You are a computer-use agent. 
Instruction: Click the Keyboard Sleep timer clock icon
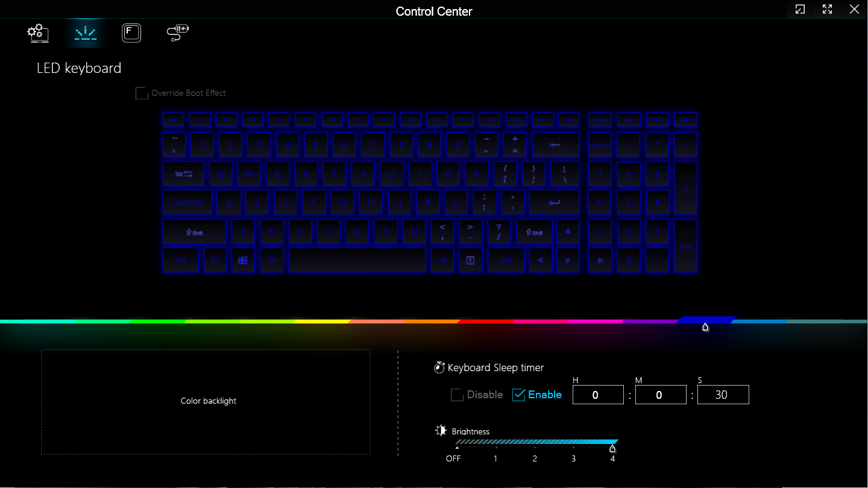439,368
